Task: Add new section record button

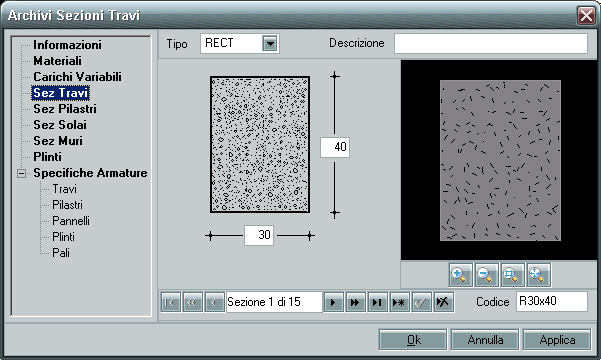Action: point(399,302)
